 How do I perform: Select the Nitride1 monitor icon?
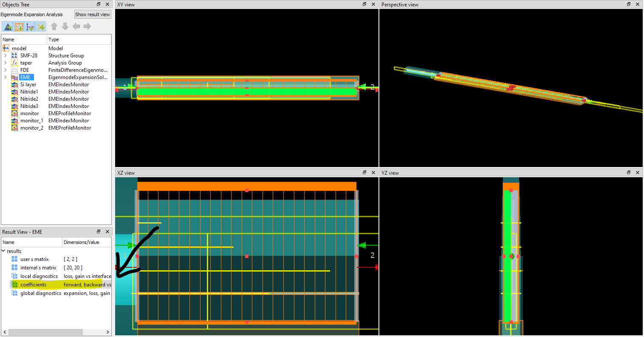pyautogui.click(x=14, y=92)
